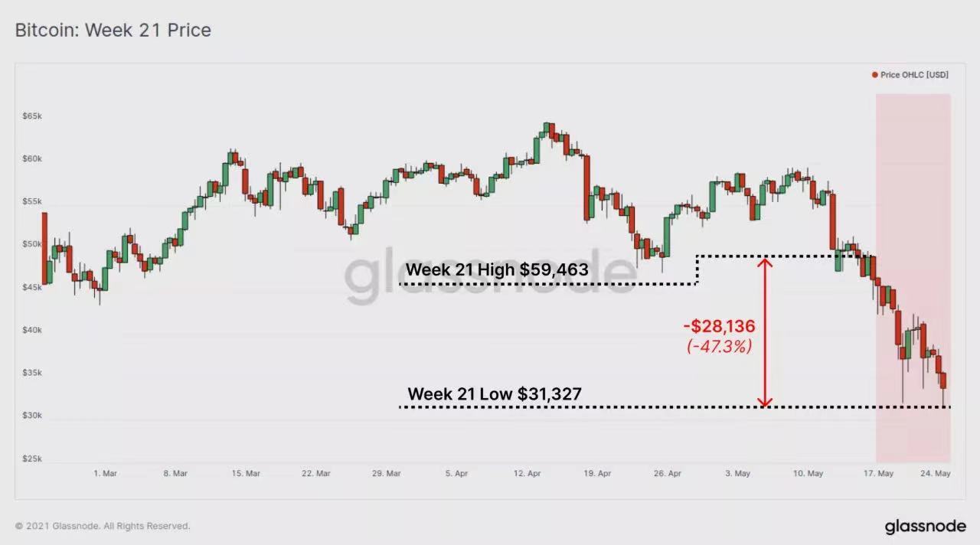Click the red Price OHLC legend dot
This screenshot has width=980, height=545.
point(874,75)
